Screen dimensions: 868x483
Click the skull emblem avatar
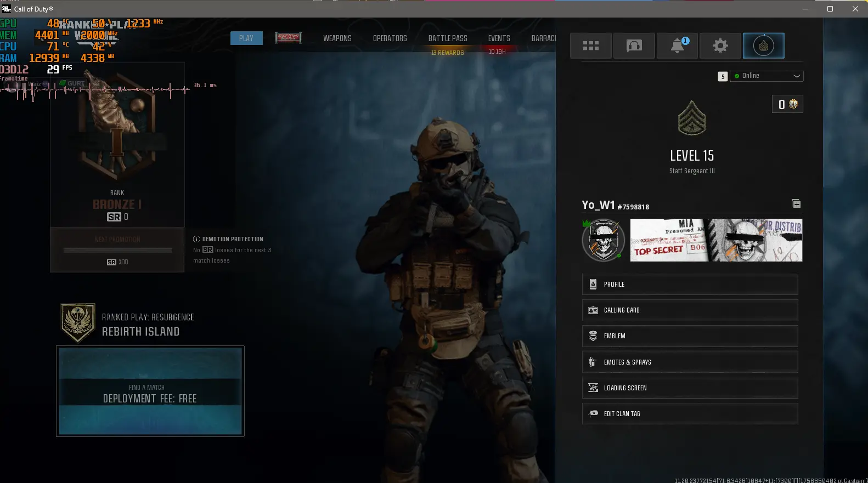click(603, 240)
